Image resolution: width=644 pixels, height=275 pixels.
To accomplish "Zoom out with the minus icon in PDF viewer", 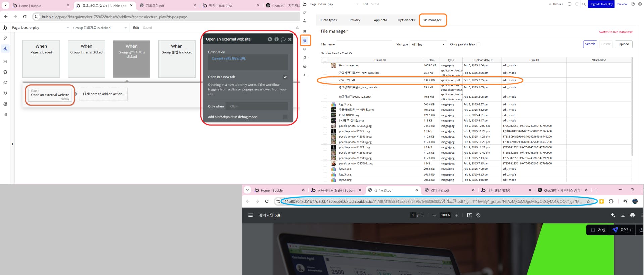I will [x=434, y=215].
